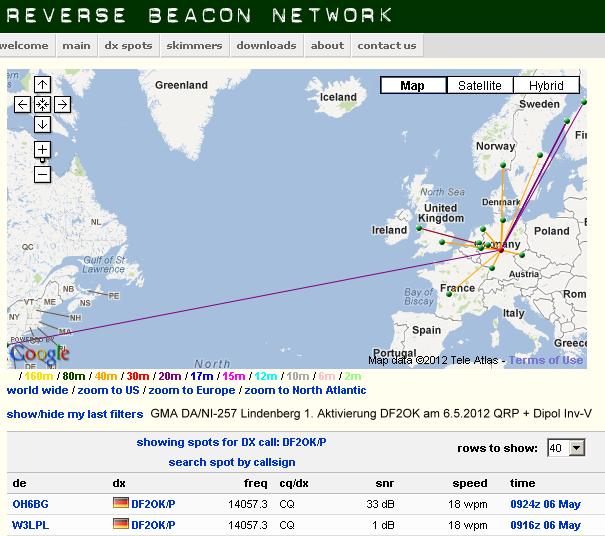605x536 pixels.
Task: Click the zoom to Europe link
Action: (192, 390)
